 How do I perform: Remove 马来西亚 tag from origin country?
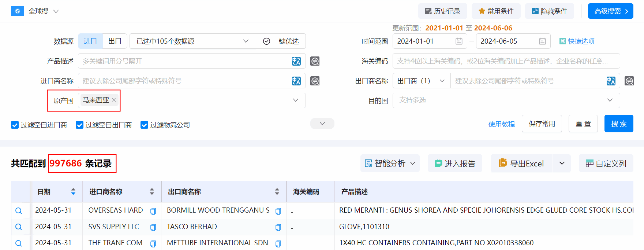point(114,100)
